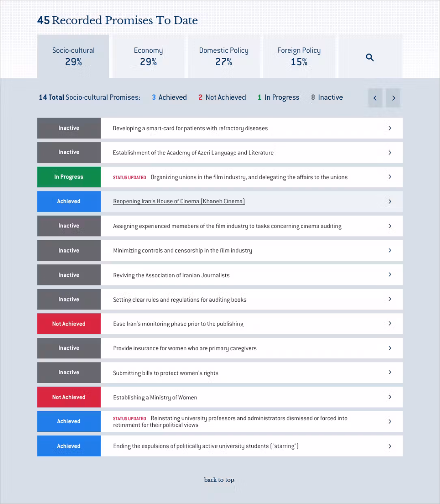
Task: Expand the smart-card for patients promise chevron
Action: [x=390, y=128]
